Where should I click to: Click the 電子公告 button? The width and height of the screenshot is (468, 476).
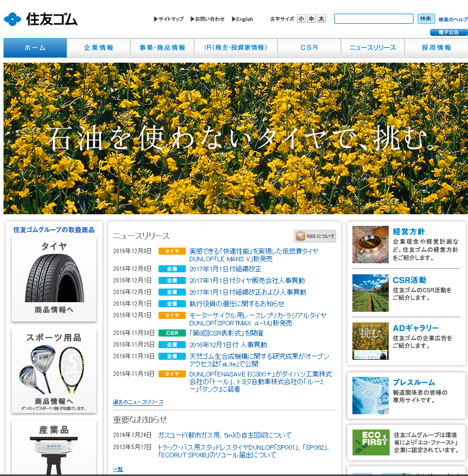coord(448,32)
